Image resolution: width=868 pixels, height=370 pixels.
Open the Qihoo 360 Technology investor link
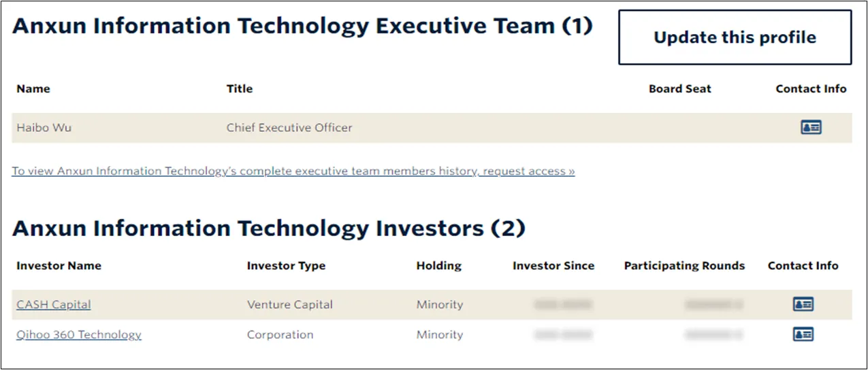pyautogui.click(x=79, y=335)
